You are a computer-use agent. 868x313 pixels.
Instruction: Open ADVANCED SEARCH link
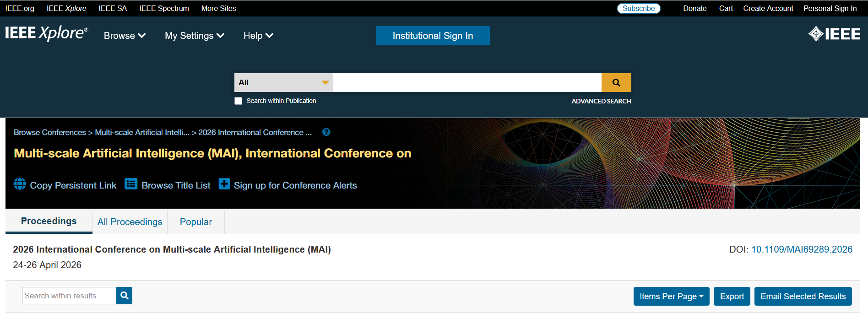[x=601, y=101]
